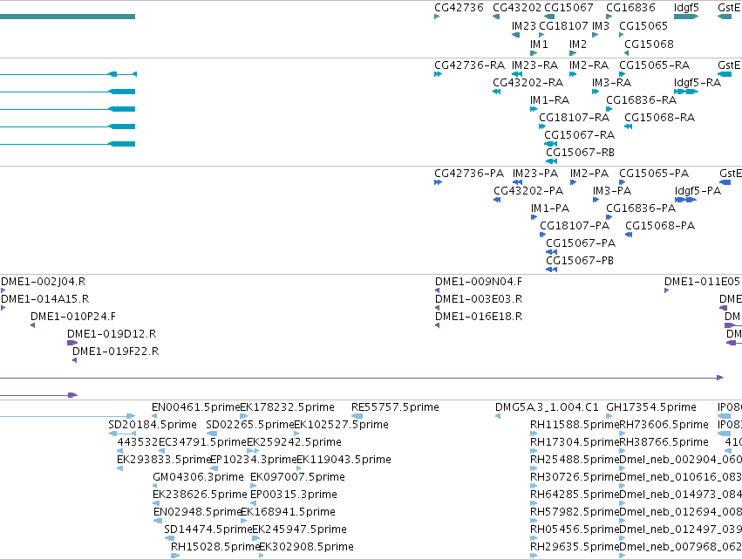This screenshot has width=742, height=560.
Task: Select transcript CG15068-RA
Action: [660, 117]
